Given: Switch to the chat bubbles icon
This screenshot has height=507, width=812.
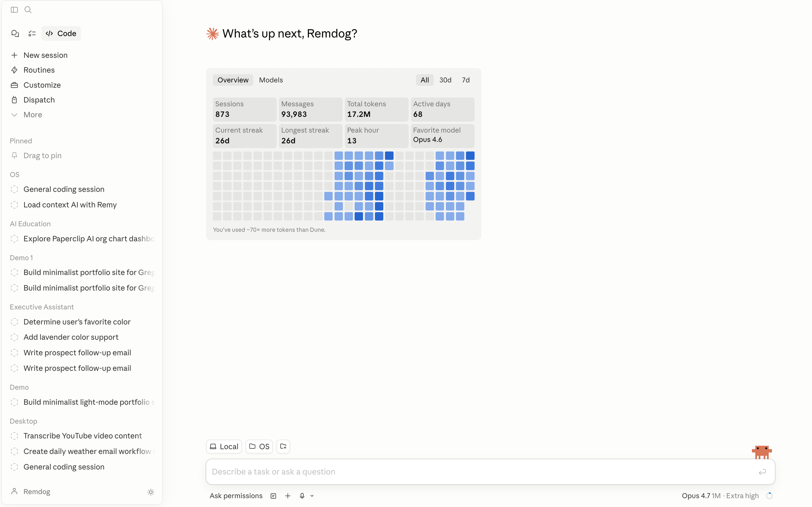Looking at the screenshot, I should pyautogui.click(x=15, y=33).
